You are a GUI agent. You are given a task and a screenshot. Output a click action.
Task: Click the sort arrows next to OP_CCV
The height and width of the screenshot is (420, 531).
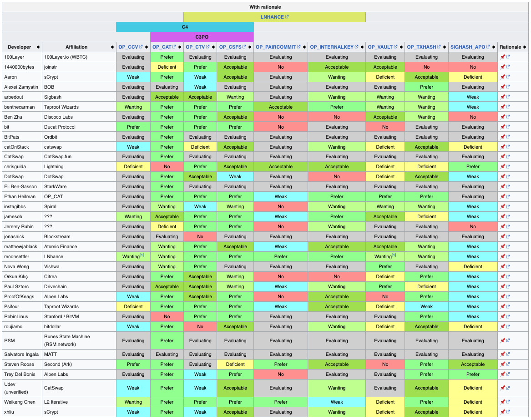[x=147, y=47]
